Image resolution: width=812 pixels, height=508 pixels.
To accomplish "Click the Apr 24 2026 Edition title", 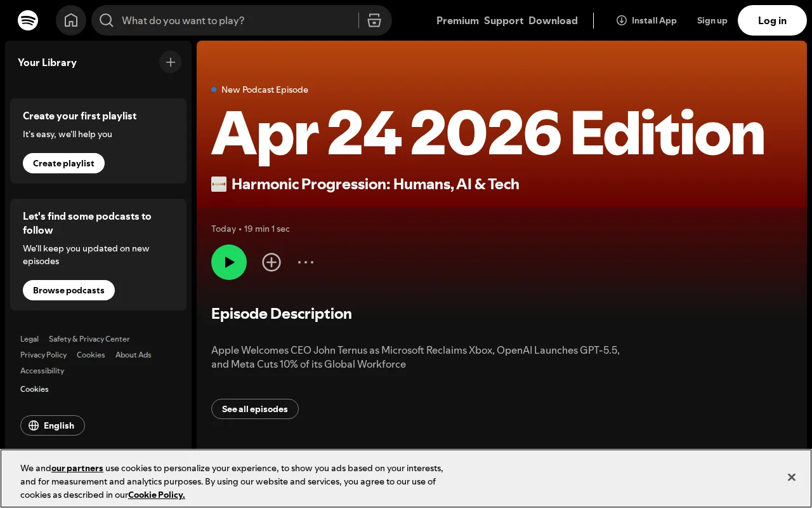I will pyautogui.click(x=488, y=133).
